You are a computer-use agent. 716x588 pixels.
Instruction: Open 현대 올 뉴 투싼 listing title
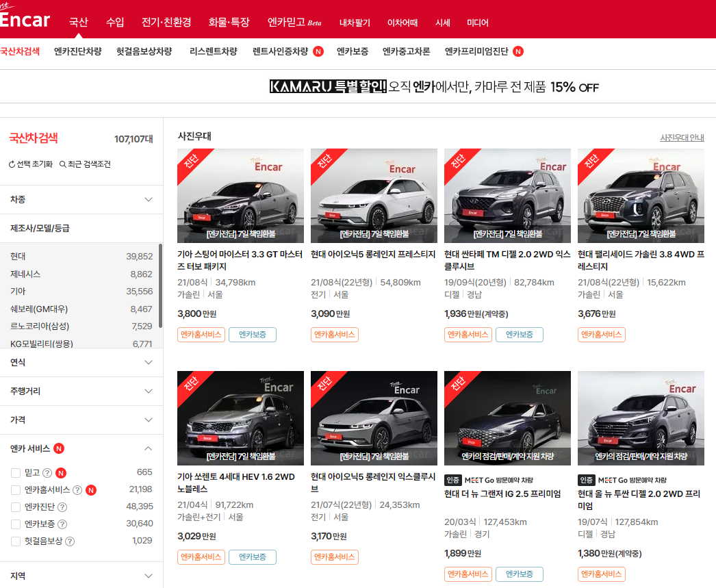tap(639, 500)
